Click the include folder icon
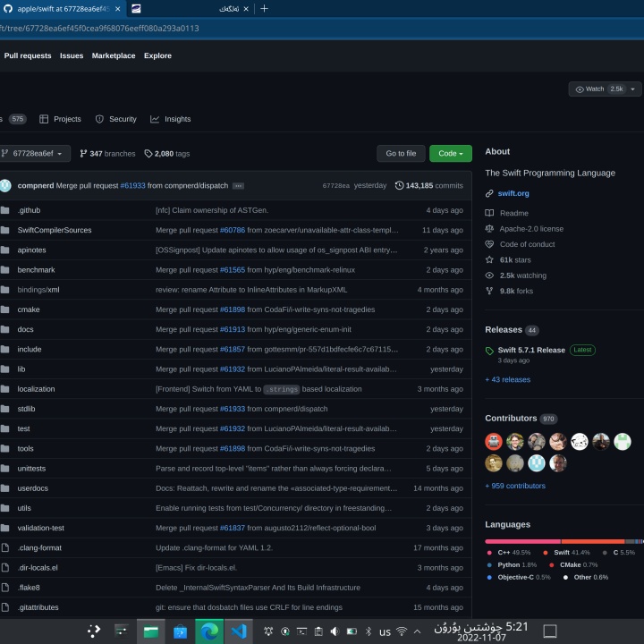Viewport: 644px width, 644px height. (x=5, y=349)
